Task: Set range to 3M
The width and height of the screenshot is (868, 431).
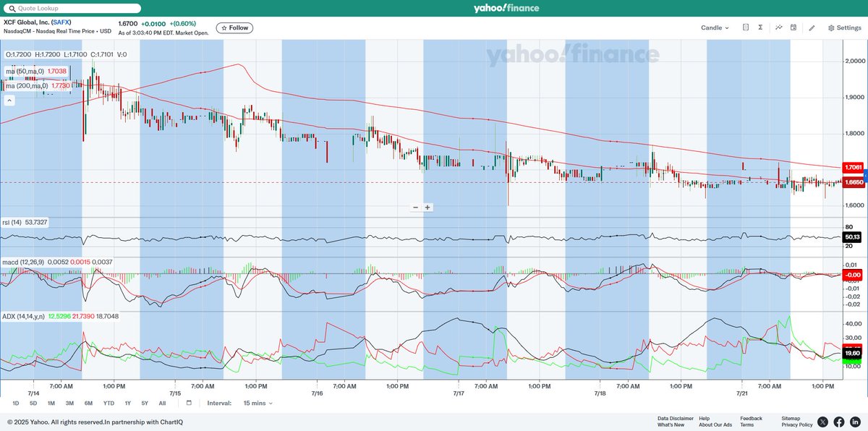Action: pos(69,403)
